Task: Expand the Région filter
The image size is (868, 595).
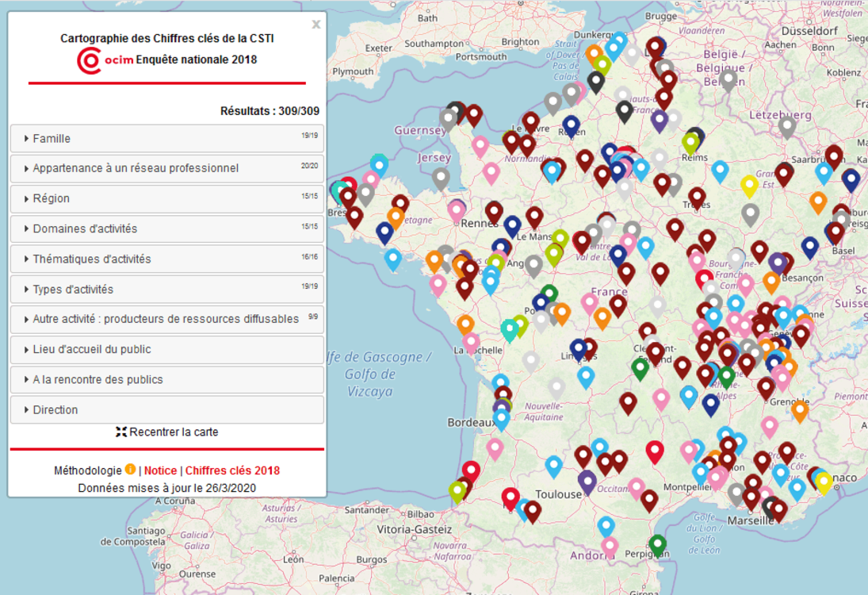Action: 167,198
